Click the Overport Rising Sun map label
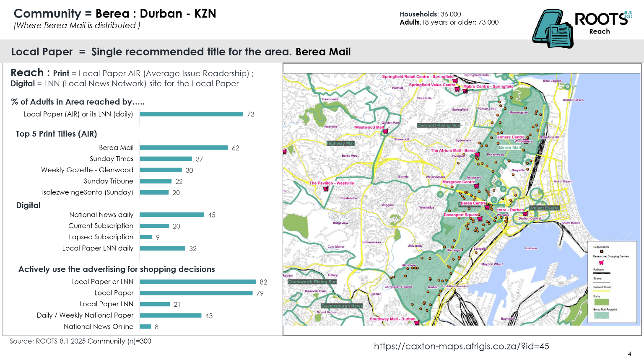 (x=439, y=125)
